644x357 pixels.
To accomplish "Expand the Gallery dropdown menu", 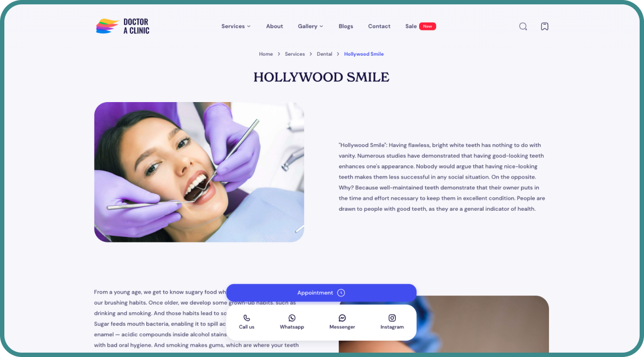I will point(310,26).
